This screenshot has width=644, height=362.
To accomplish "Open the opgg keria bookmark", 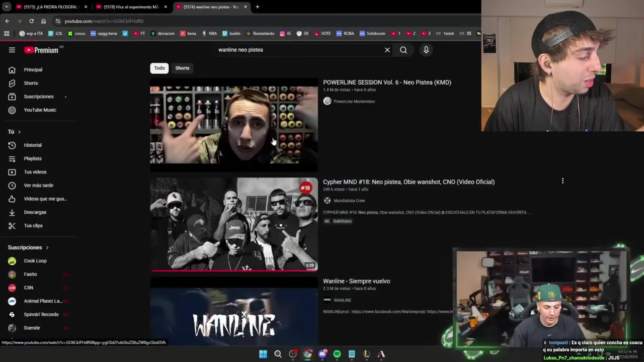I will pyautogui.click(x=103, y=34).
